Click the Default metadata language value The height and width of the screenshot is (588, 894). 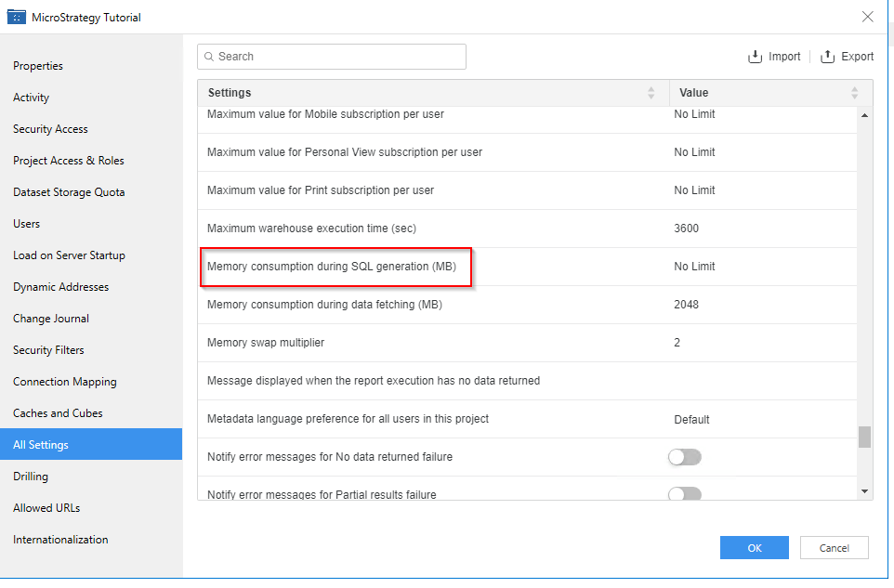click(x=691, y=420)
